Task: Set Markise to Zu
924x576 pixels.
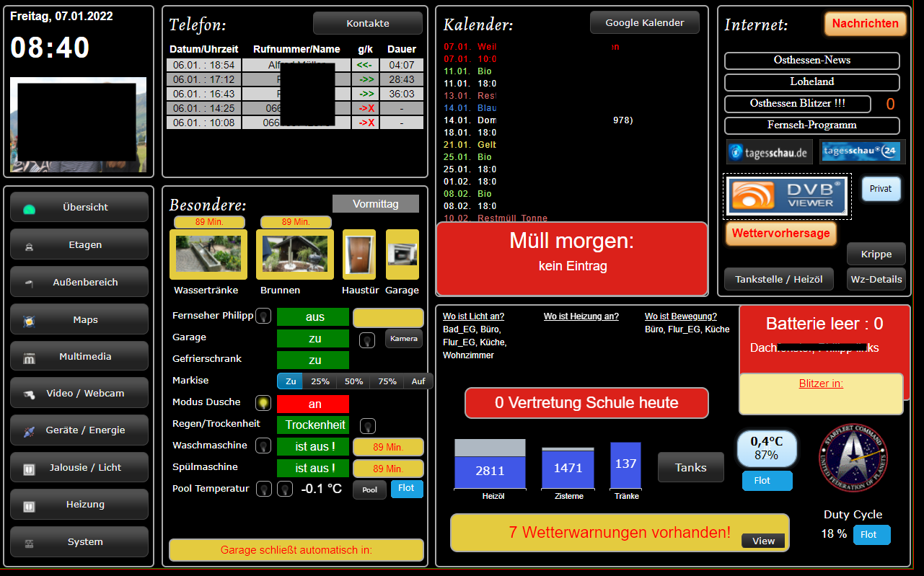Action: pyautogui.click(x=291, y=381)
